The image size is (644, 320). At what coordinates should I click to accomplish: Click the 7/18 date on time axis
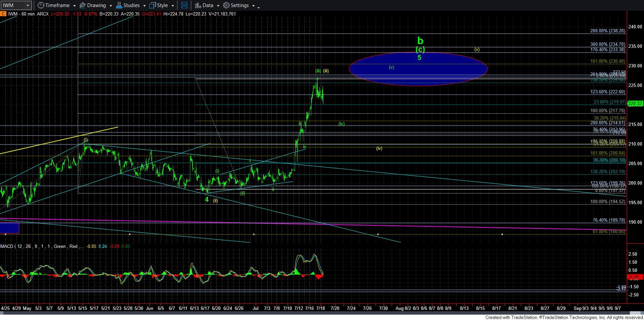[321, 308]
